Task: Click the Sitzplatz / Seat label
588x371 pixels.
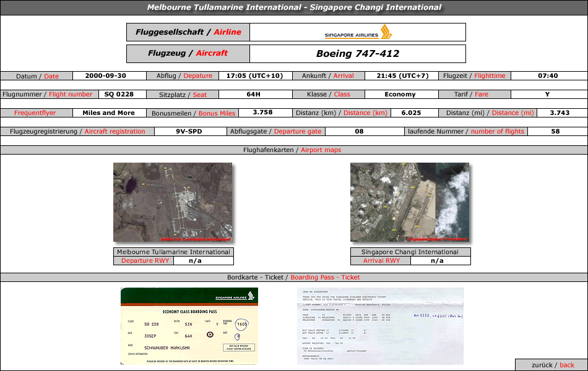Action: click(183, 95)
